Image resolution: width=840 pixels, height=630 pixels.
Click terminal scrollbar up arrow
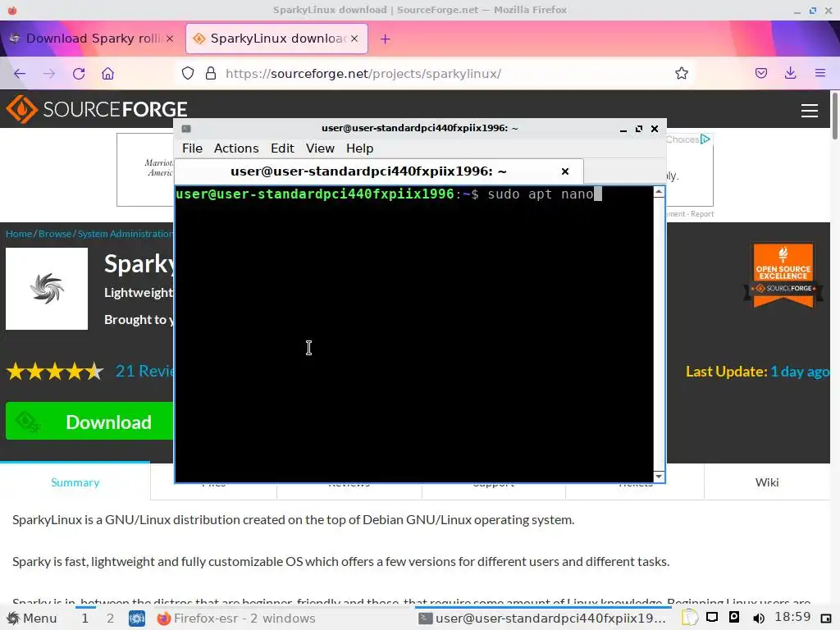659,192
